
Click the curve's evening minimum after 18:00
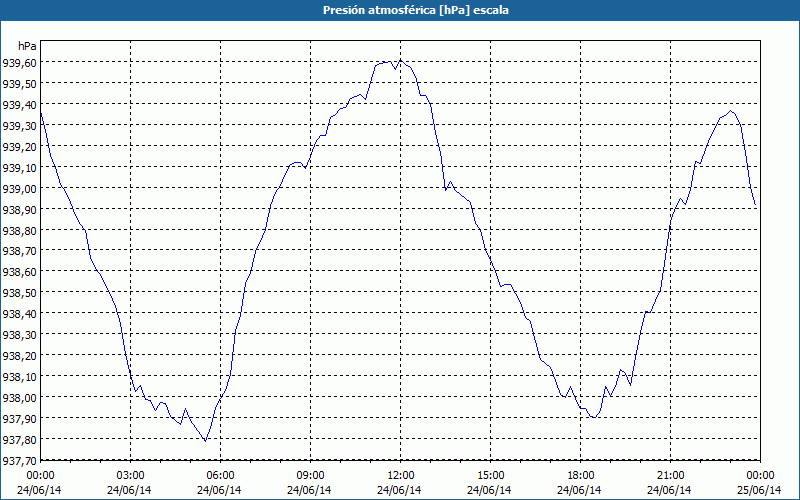point(594,417)
